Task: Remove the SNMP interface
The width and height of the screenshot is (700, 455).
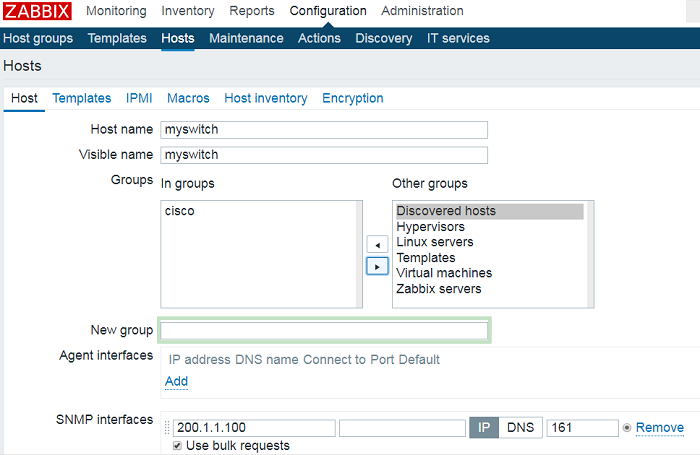Action: (x=660, y=428)
